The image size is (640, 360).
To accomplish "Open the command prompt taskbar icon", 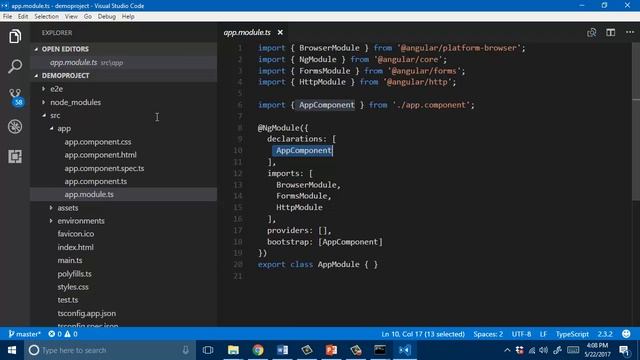I will coord(380,350).
